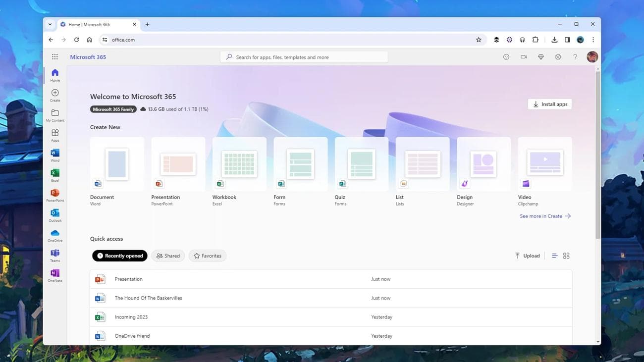Image resolution: width=644 pixels, height=362 pixels.
Task: Open the app launcher waffle menu
Action: 55,56
